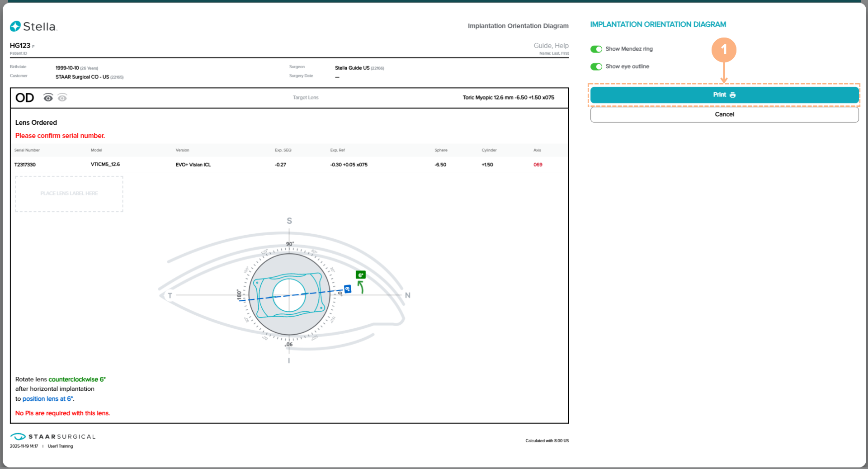The width and height of the screenshot is (868, 469).
Task: Click serial number T2317330
Action: click(25, 165)
